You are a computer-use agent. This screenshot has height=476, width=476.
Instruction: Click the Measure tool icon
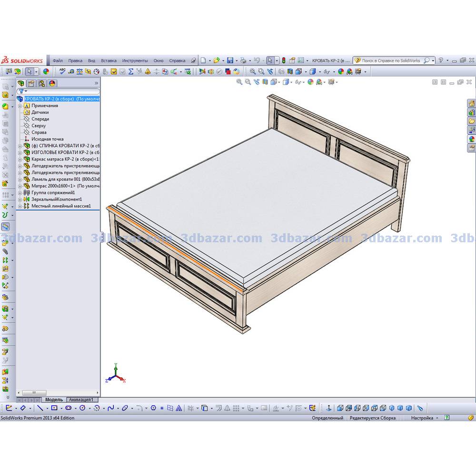pyautogui.click(x=71, y=71)
